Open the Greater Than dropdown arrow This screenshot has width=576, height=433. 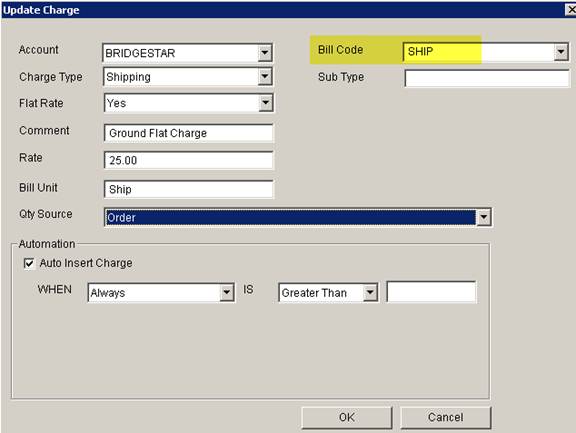point(370,293)
